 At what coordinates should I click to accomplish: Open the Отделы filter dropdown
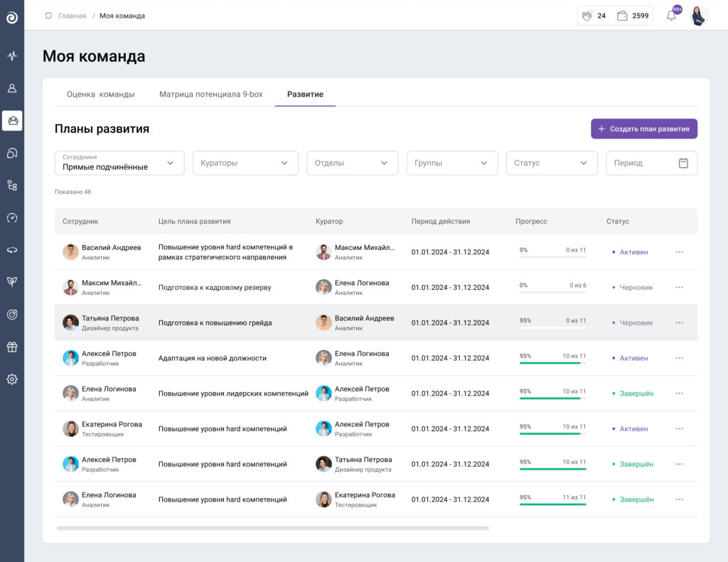click(353, 163)
